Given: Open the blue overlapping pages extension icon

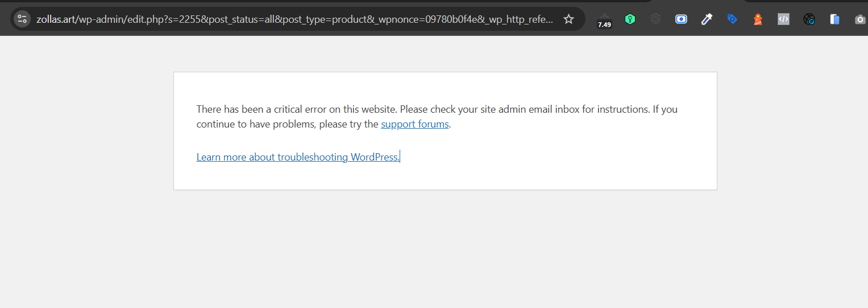Looking at the screenshot, I should (x=834, y=19).
